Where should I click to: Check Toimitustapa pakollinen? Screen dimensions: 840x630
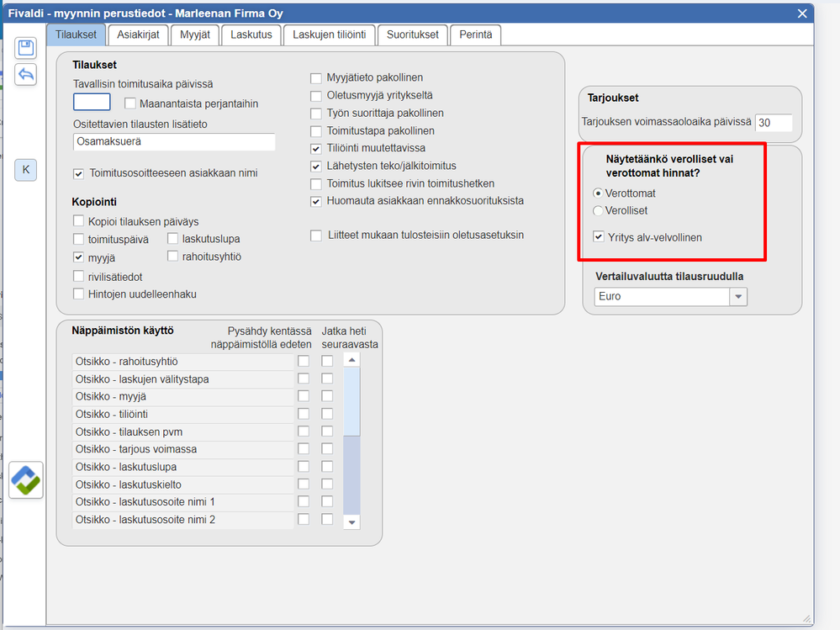coord(316,131)
